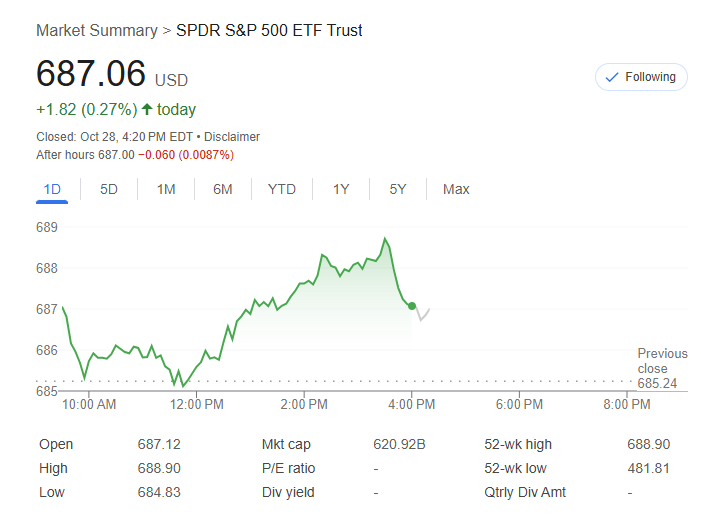This screenshot has width=701, height=517.
Task: Click the Following checkmark icon
Action: [x=612, y=77]
